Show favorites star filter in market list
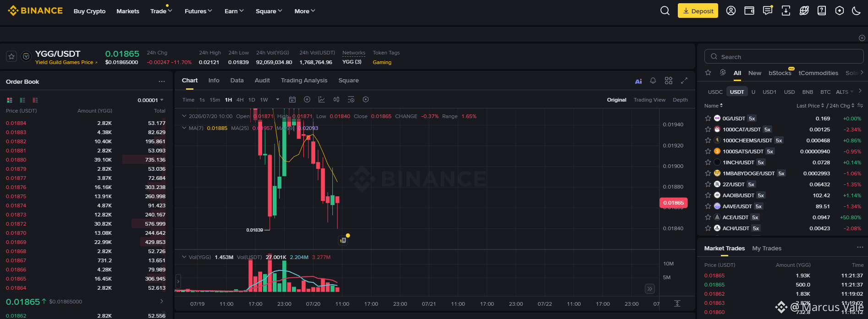This screenshot has height=319, width=868. pos(708,73)
